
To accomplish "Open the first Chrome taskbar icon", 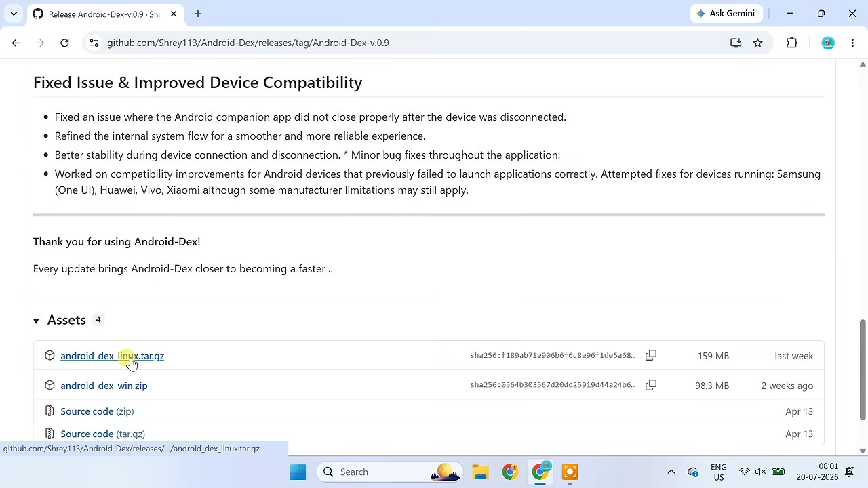I will (x=510, y=472).
